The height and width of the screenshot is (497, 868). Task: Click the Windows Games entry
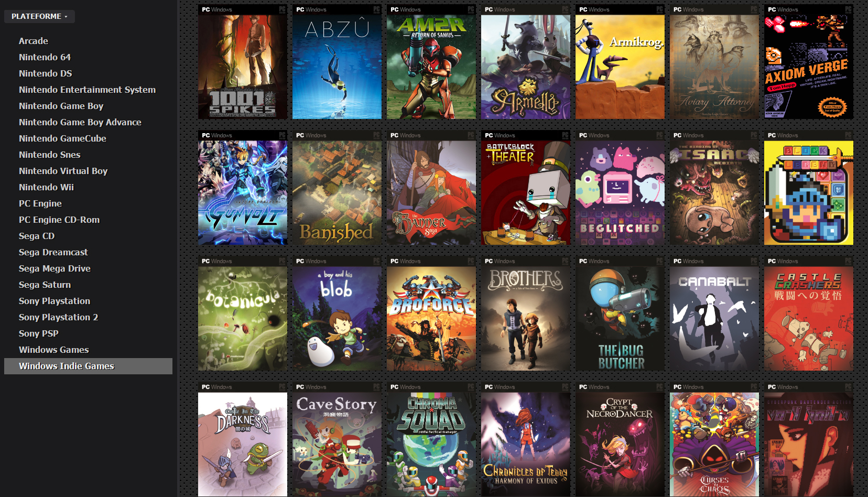54,350
